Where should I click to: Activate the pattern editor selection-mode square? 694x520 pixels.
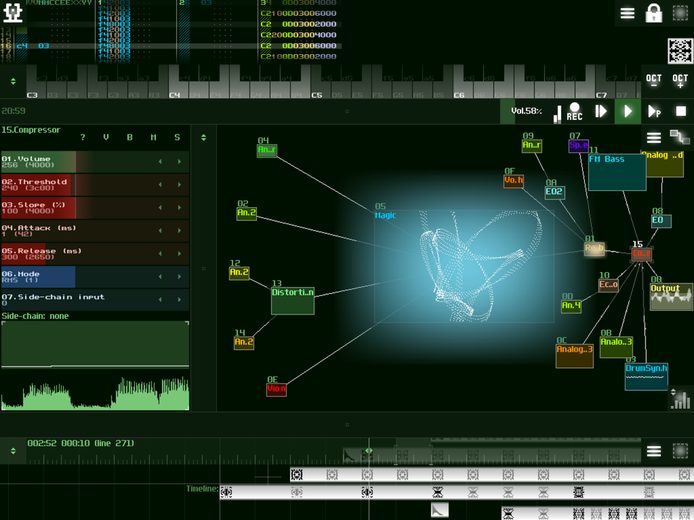click(x=680, y=13)
